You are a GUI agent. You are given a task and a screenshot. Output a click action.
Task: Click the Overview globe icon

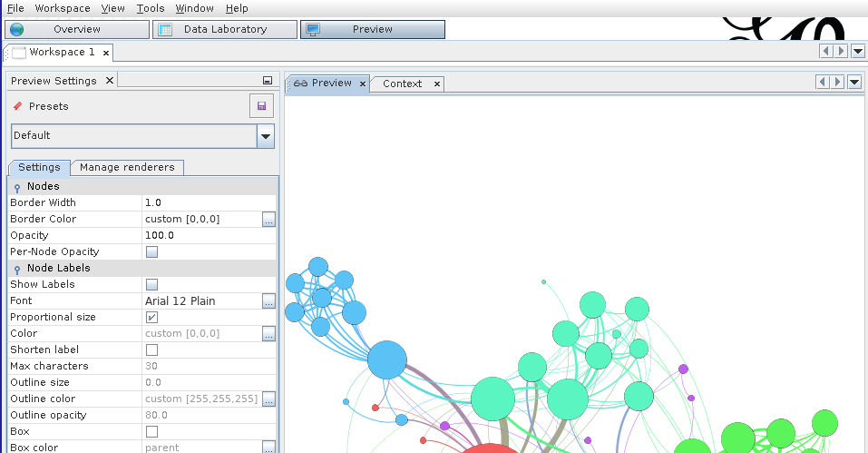tap(17, 29)
